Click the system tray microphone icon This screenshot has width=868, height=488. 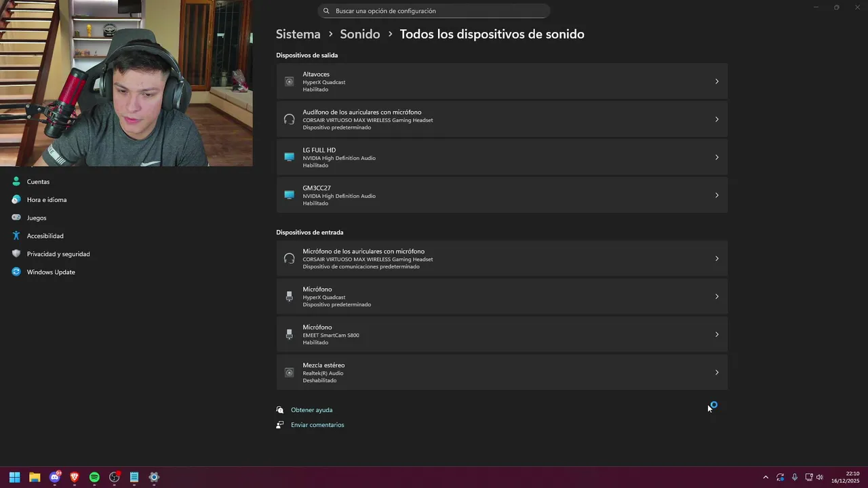(x=795, y=477)
